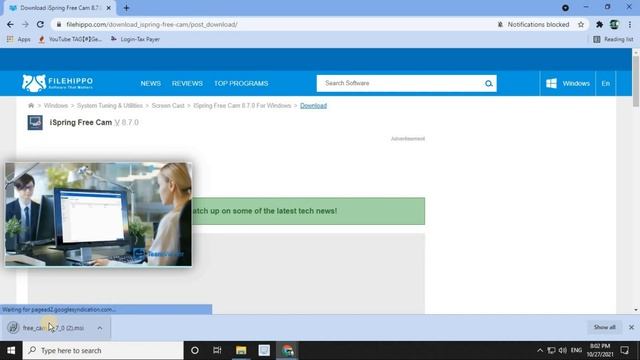Open a new browser tab

[126, 8]
